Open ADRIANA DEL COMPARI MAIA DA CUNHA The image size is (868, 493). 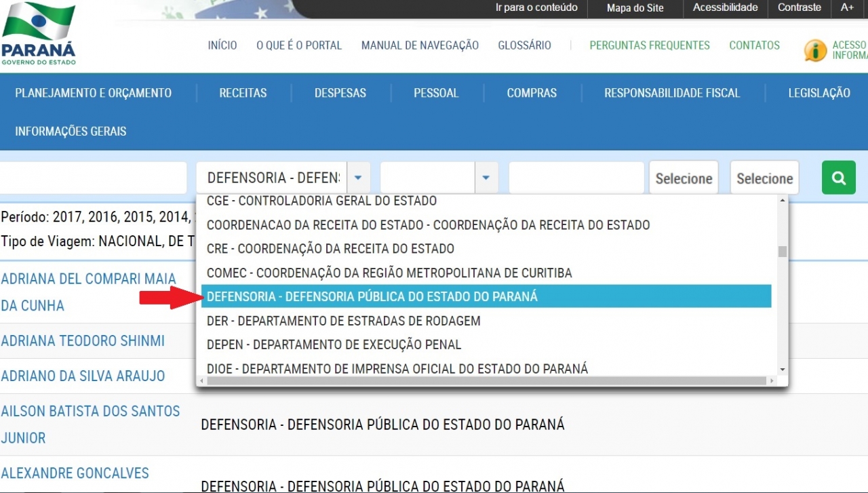[89, 292]
